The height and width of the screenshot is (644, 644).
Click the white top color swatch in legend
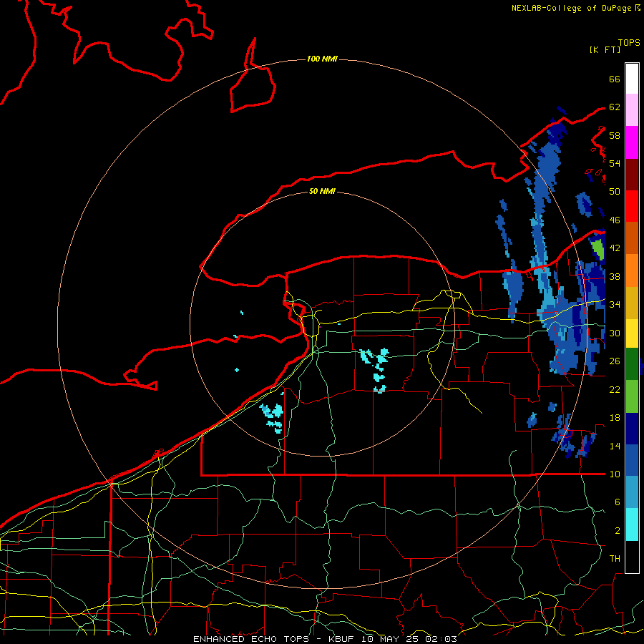coord(632,79)
